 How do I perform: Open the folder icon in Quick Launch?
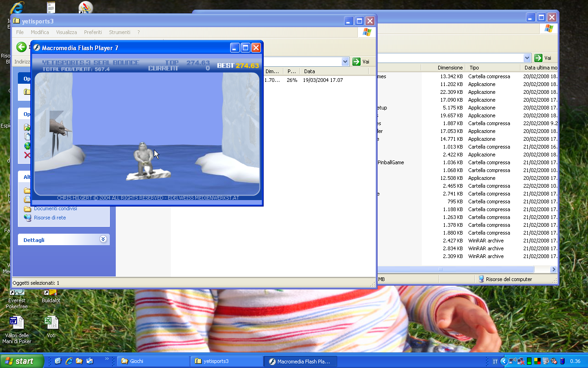click(x=79, y=361)
